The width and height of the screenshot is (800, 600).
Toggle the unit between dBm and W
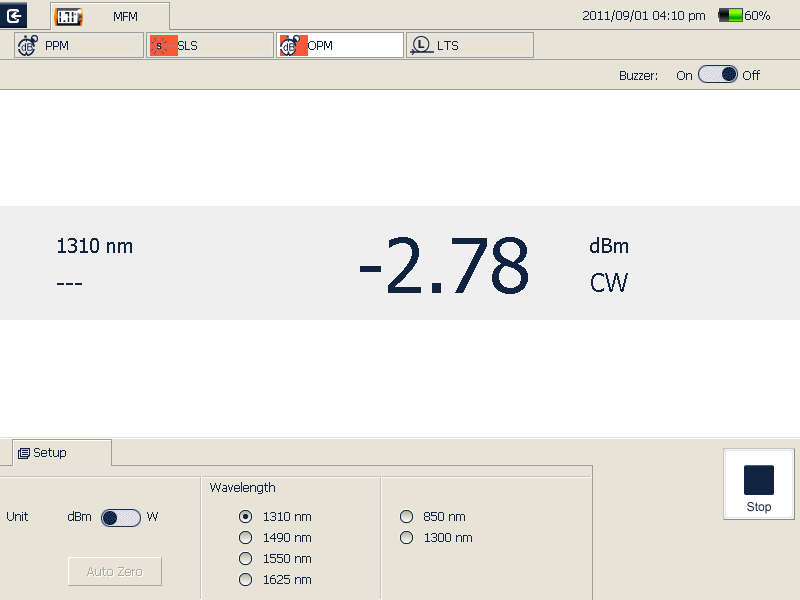121,517
